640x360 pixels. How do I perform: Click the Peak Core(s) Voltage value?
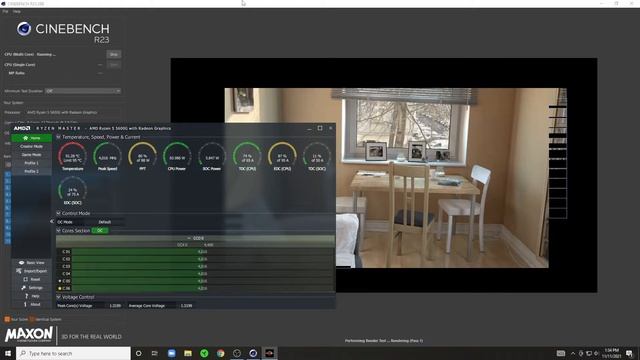pos(115,305)
